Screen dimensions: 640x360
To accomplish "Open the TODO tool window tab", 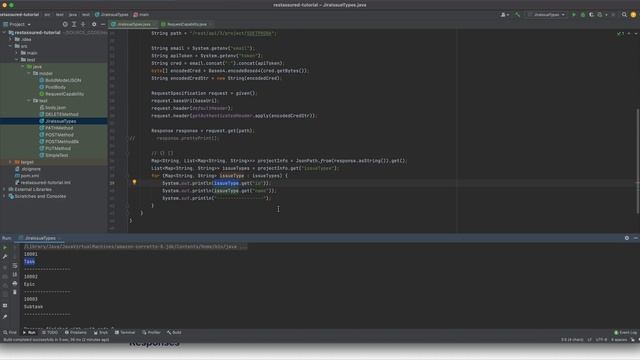I will tap(50, 333).
